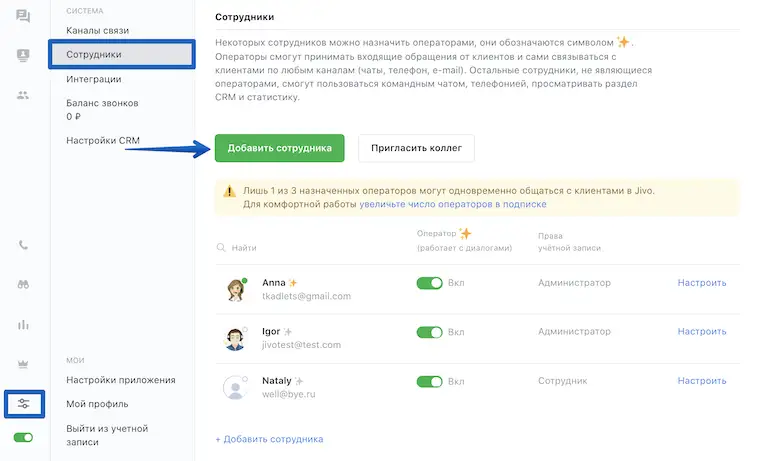This screenshot has height=461, width=780.
Task: Open the visitors binoculars icon
Action: [23, 285]
